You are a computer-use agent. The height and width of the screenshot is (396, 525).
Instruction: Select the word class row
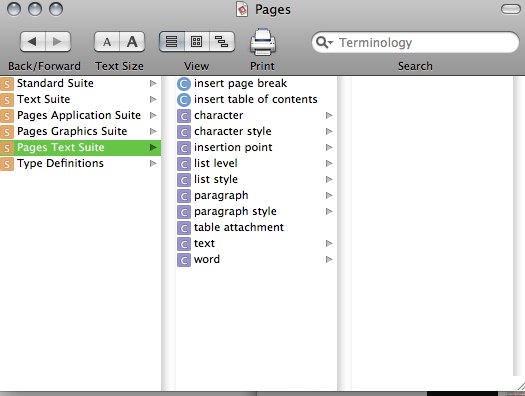coord(256,260)
